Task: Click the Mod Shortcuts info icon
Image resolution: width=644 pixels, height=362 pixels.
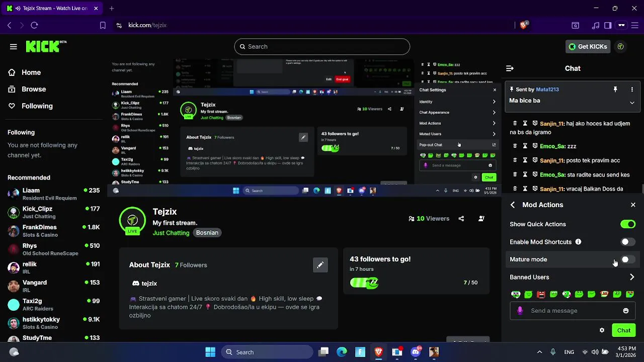Action: (578, 242)
